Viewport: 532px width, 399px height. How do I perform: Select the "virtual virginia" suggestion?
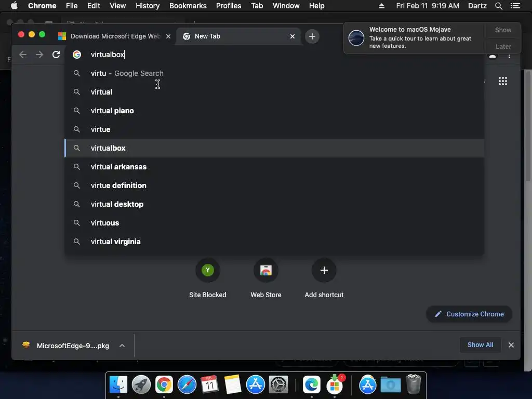coord(274,242)
